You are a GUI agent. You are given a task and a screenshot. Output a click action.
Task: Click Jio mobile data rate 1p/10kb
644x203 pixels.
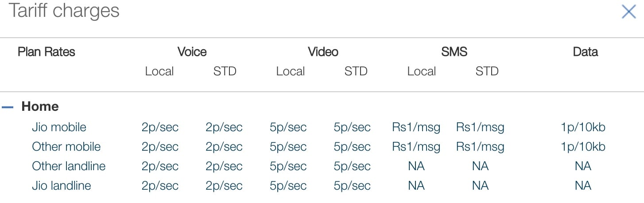(583, 128)
